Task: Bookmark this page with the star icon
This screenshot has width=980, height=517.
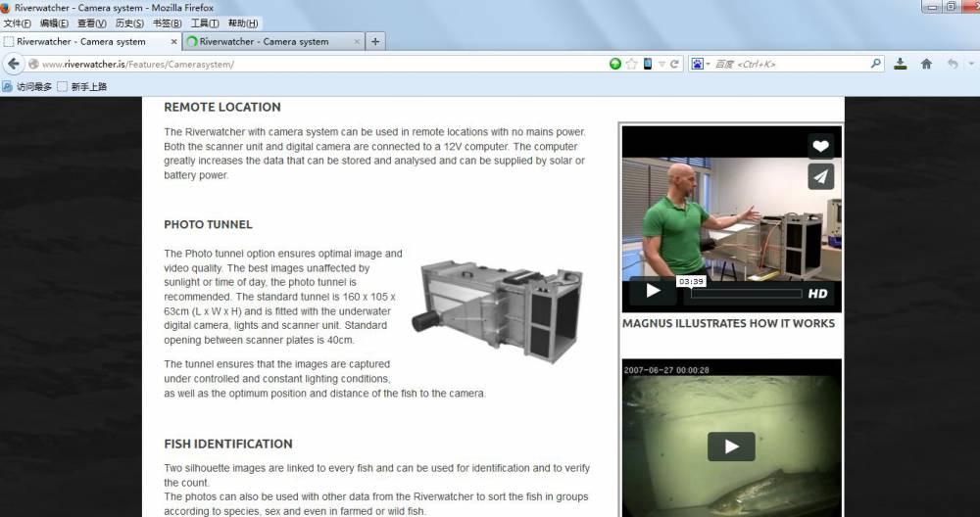Action: (x=632, y=64)
